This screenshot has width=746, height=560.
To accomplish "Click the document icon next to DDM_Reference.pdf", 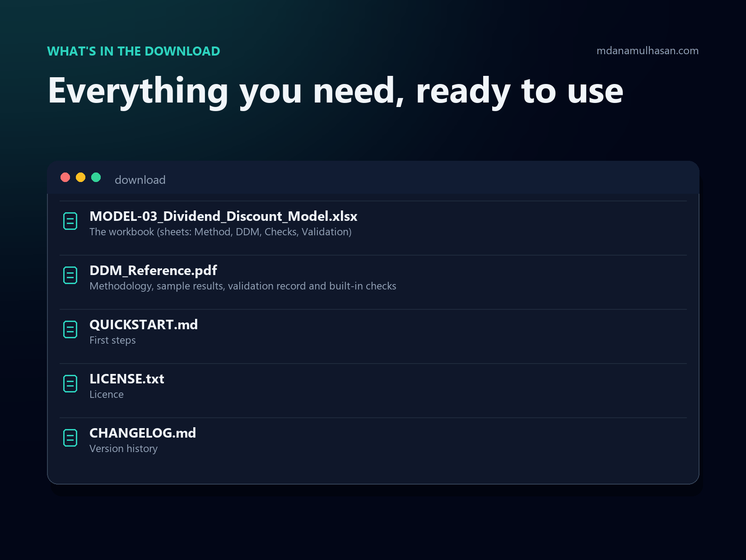I will (70, 275).
